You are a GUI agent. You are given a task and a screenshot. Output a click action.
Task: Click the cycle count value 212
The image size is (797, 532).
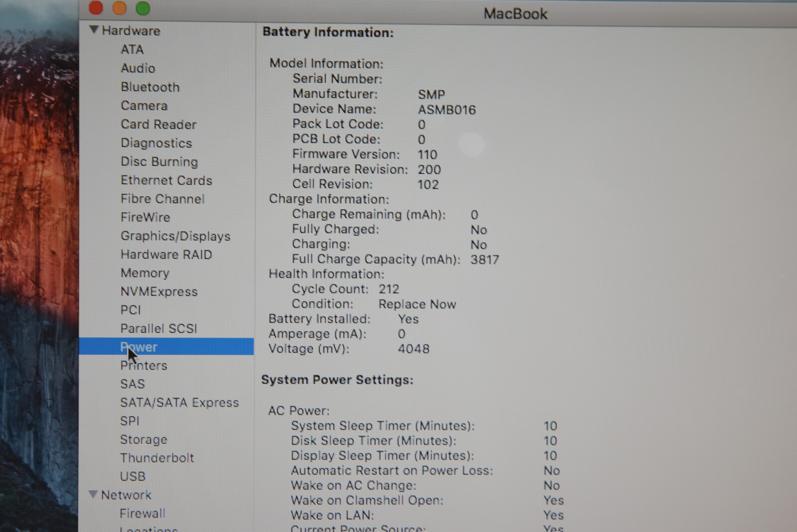[389, 289]
